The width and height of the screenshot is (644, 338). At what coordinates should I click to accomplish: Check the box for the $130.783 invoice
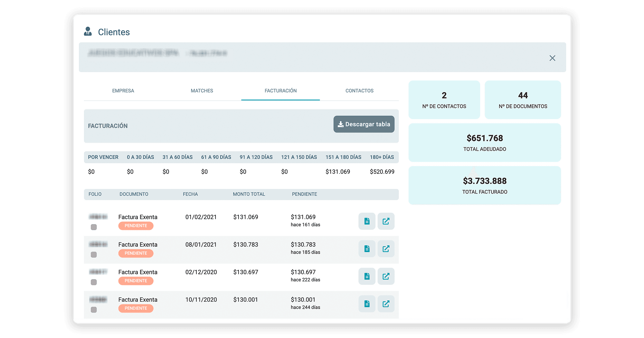pyautogui.click(x=94, y=255)
